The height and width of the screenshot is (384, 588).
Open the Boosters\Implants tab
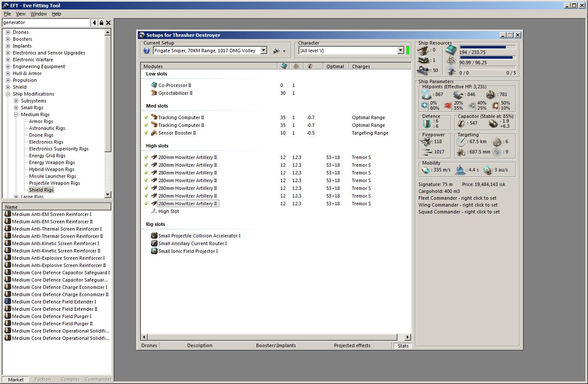tap(276, 345)
